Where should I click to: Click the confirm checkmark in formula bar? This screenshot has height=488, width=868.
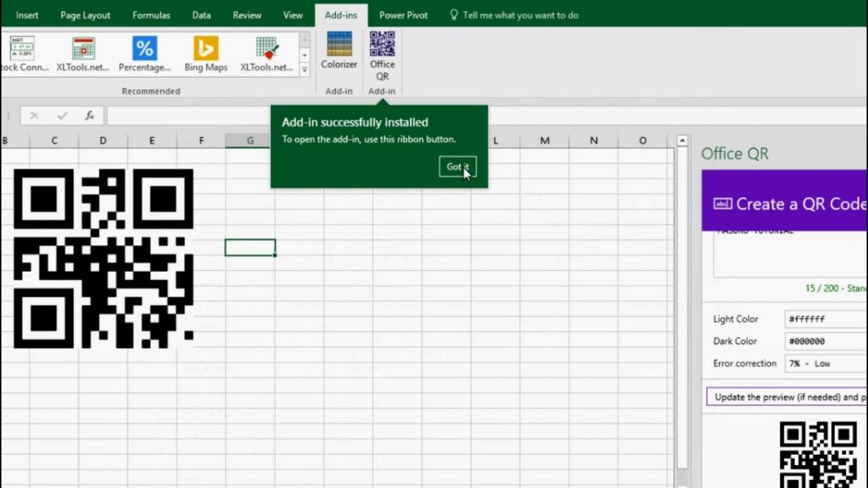coord(62,116)
